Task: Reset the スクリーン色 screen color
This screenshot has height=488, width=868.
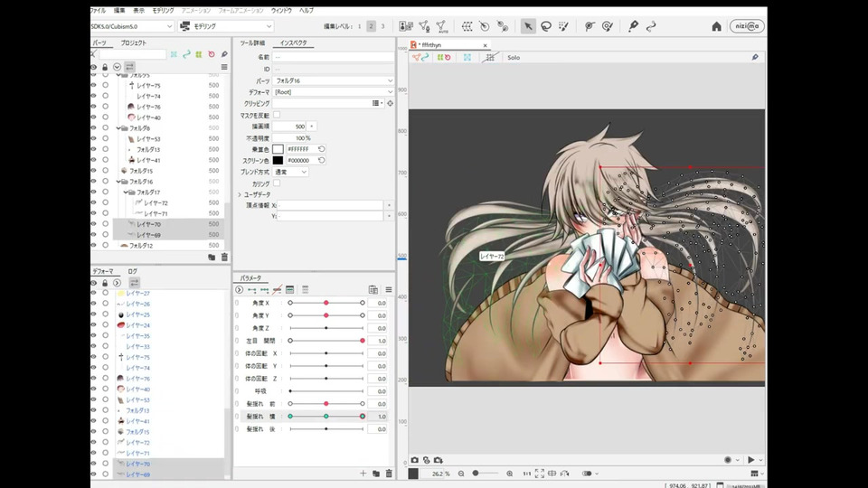Action: pos(321,161)
